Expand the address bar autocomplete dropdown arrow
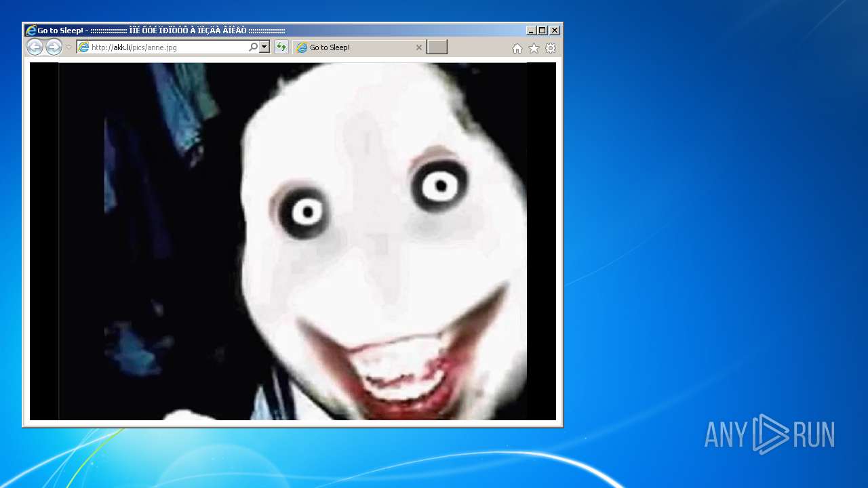 pyautogui.click(x=264, y=47)
